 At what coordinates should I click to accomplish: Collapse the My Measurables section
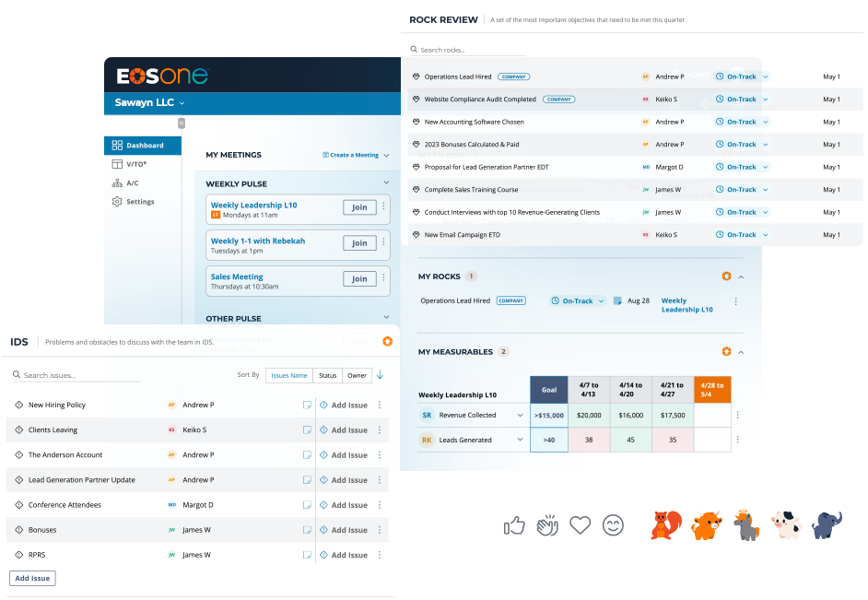click(742, 351)
